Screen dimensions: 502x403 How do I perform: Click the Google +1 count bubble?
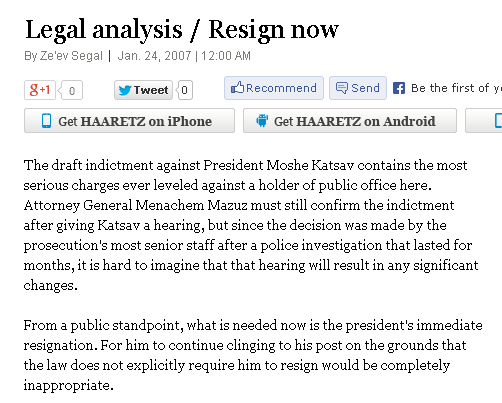coord(71,90)
